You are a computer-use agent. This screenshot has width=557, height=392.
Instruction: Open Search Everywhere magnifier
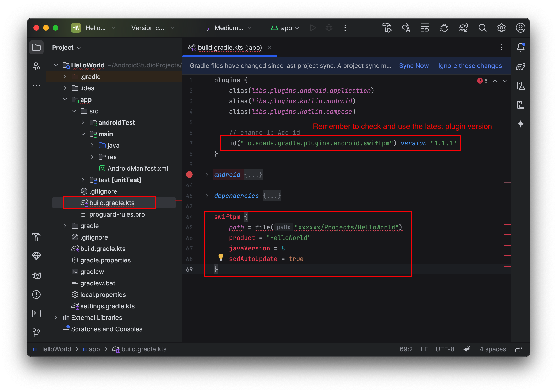click(482, 28)
